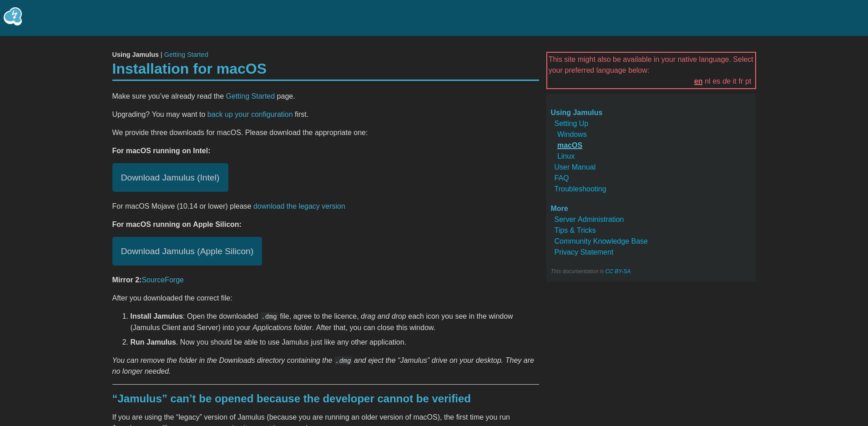
Task: Go to Windows installation page
Action: click(x=572, y=135)
